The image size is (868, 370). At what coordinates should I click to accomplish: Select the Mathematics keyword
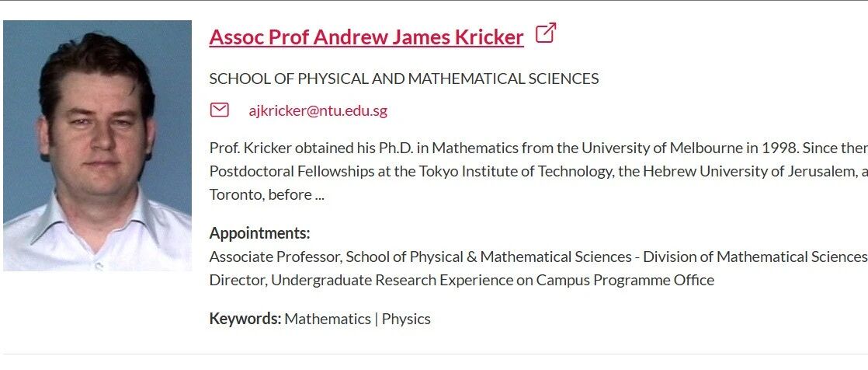coord(328,319)
